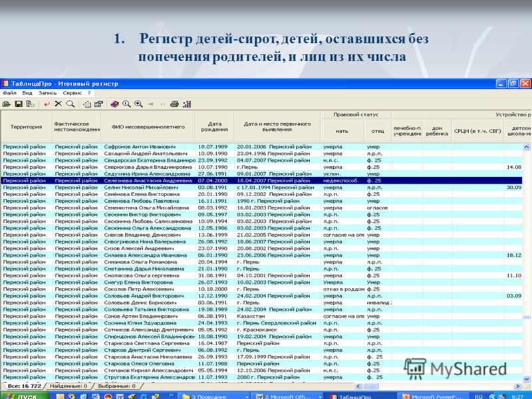Click vertical scrollbar down arrow
This screenshot has height=399, width=532.
tap(527, 379)
